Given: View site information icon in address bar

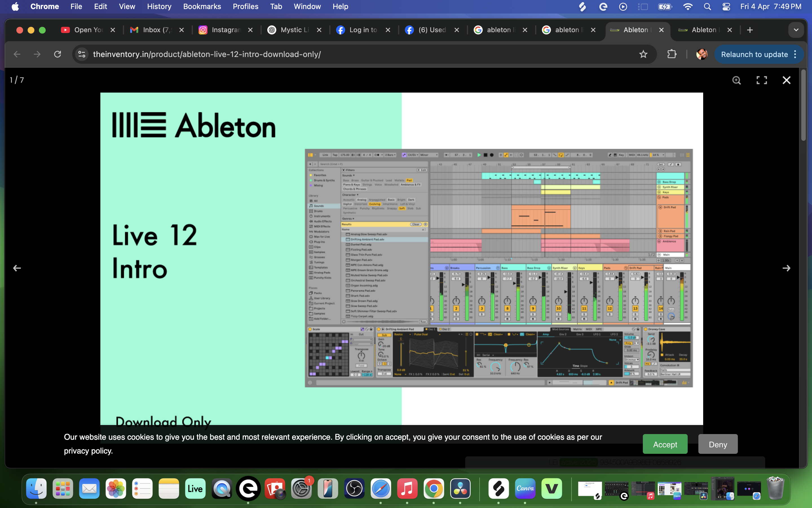Looking at the screenshot, I should coord(81,54).
